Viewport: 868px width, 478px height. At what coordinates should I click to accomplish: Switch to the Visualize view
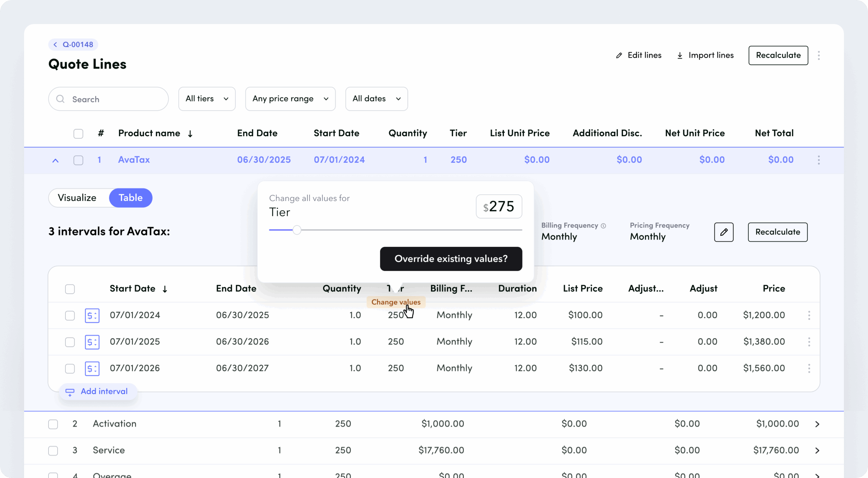pos(77,198)
